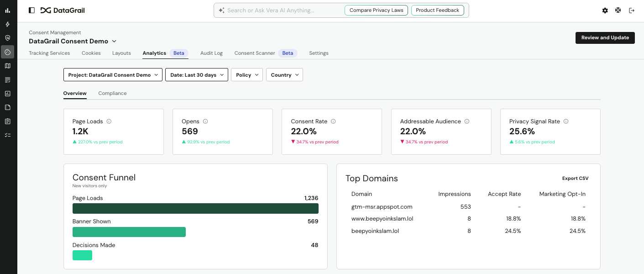Open the help lifebuoy icon
Screen dimensions: 644x274
[x=618, y=10]
